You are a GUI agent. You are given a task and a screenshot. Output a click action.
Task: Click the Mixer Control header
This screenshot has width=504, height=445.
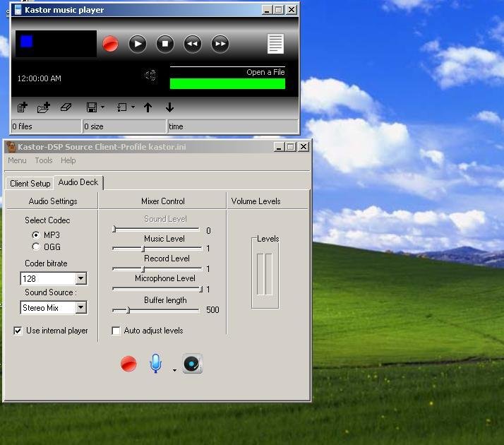click(163, 201)
